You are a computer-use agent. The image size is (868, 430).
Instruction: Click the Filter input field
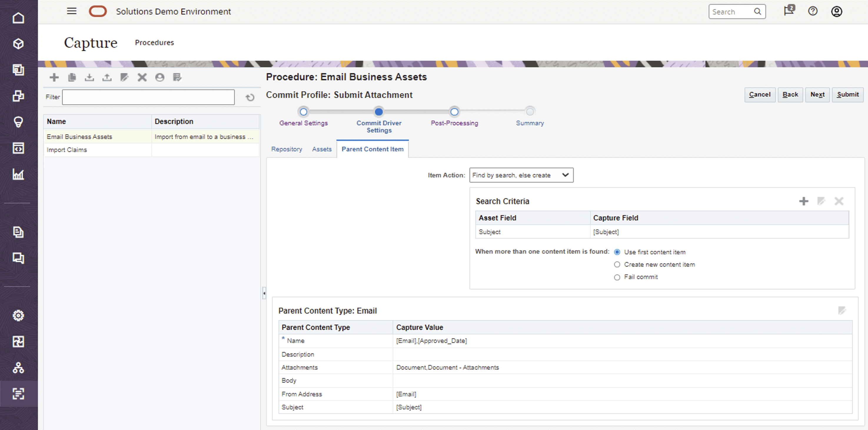(148, 97)
